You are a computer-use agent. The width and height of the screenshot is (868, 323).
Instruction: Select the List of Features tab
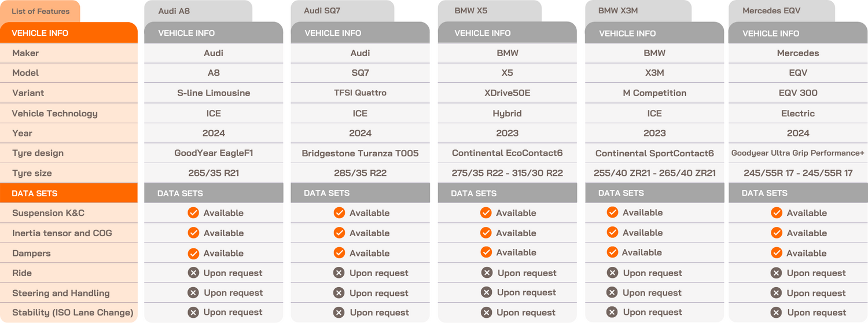coord(41,11)
